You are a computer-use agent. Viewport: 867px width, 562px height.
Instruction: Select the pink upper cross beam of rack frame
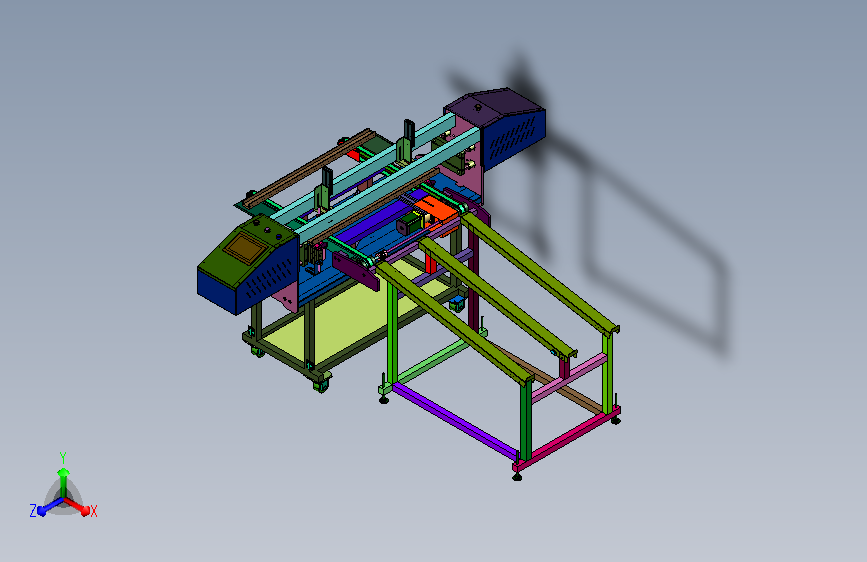[570, 376]
